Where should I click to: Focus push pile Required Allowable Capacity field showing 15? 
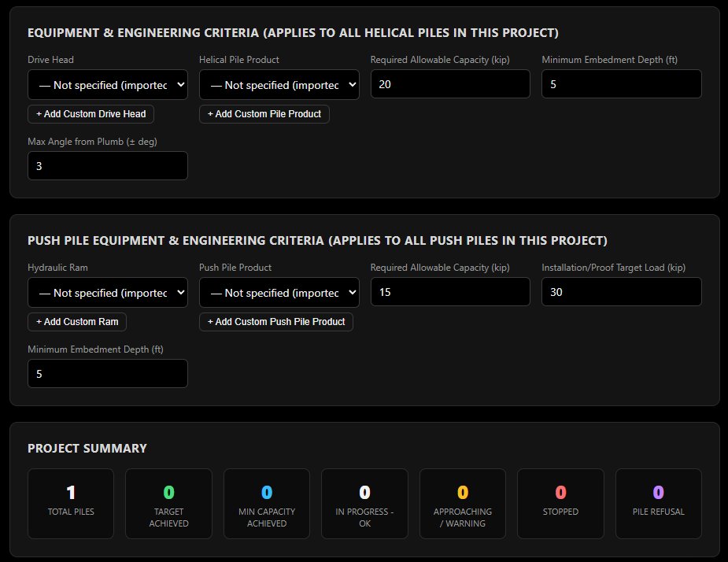coord(450,292)
